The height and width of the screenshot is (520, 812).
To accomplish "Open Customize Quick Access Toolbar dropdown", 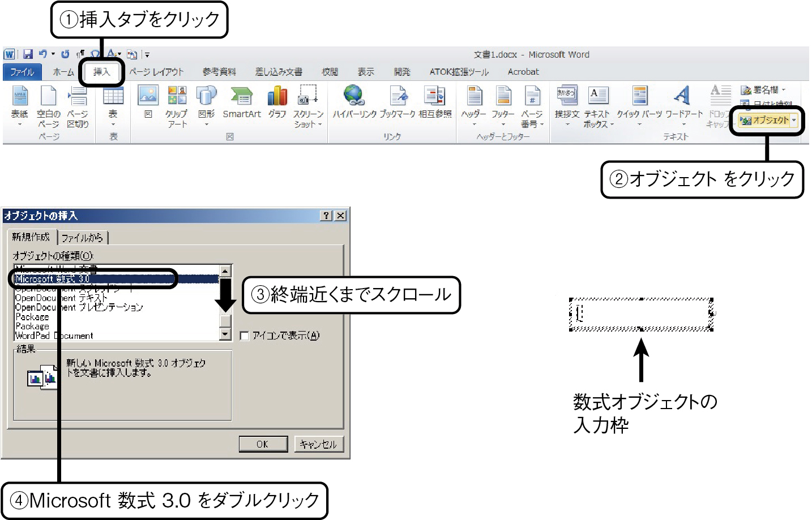I will 147,55.
